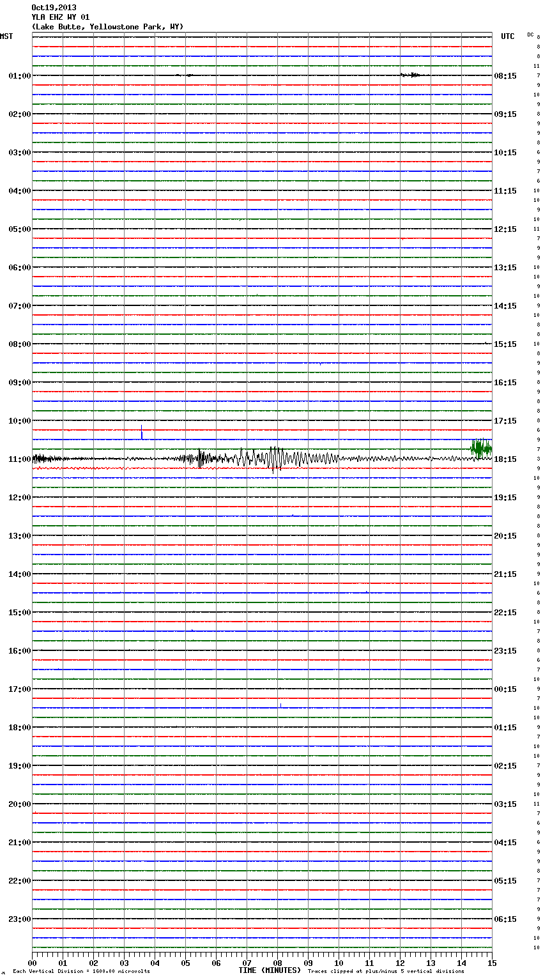Click the "TIME (MINUTES)" axis title
The width and height of the screenshot is (543, 980).
270,970
